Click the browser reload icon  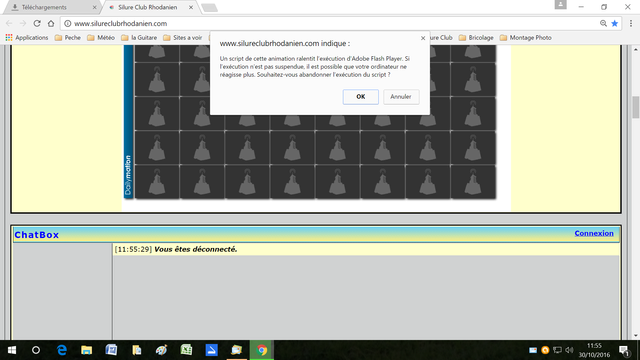pos(37,23)
